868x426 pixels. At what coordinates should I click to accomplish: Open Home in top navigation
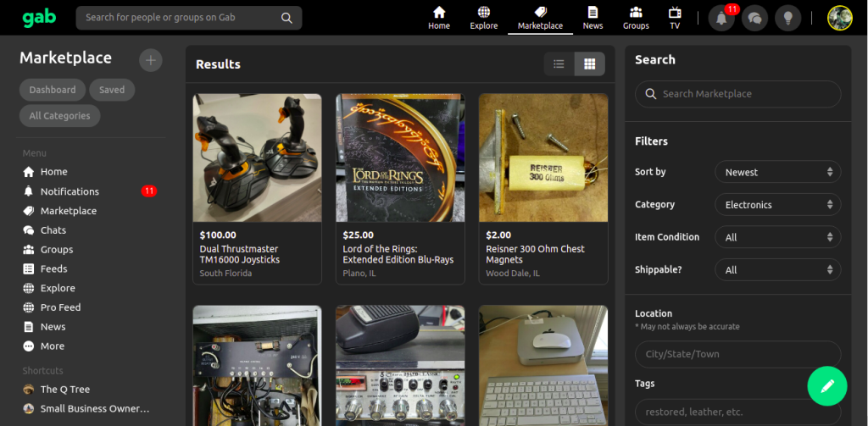(x=439, y=18)
